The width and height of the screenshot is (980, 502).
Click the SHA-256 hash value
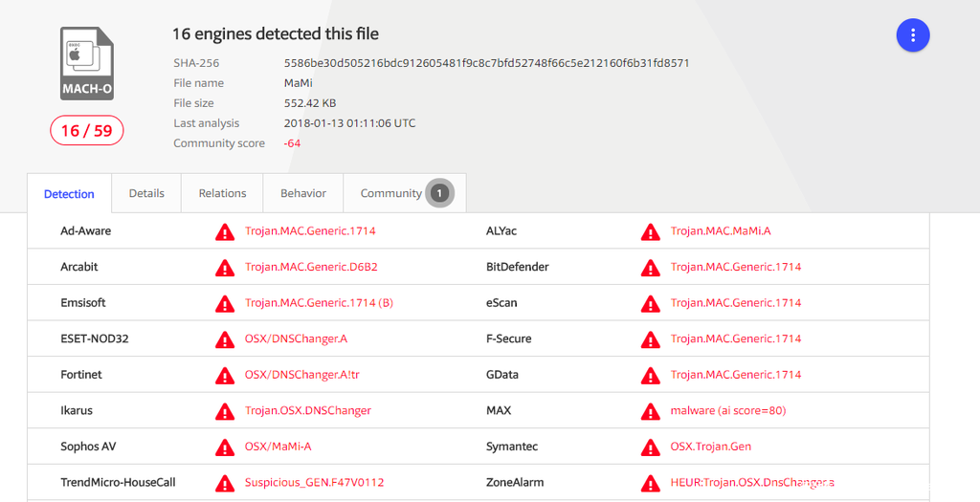click(x=486, y=63)
